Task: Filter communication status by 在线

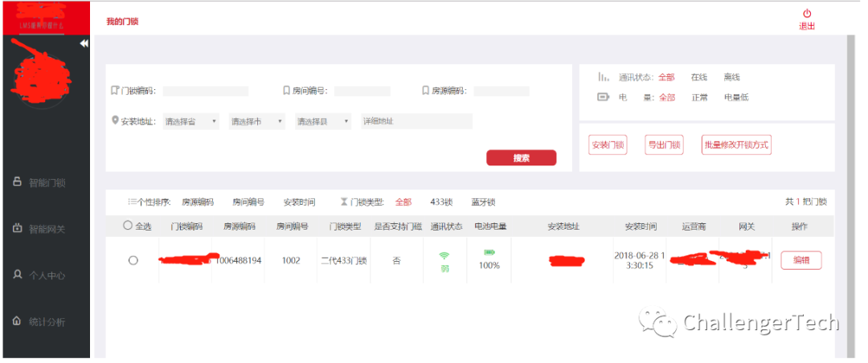Action: pos(699,77)
